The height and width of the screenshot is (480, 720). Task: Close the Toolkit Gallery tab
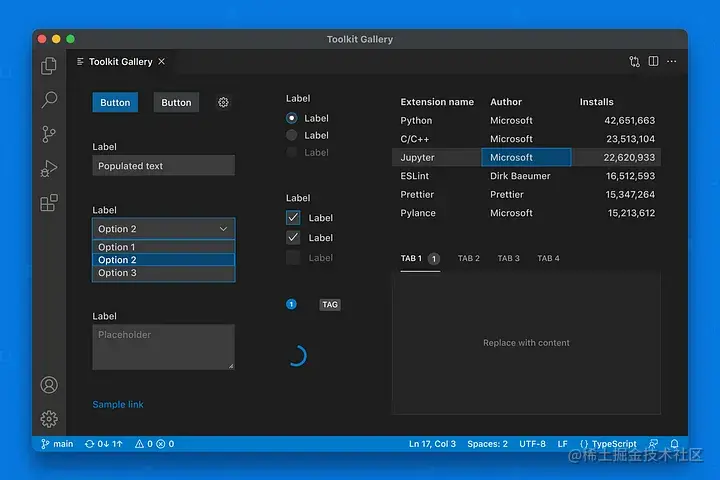point(162,61)
